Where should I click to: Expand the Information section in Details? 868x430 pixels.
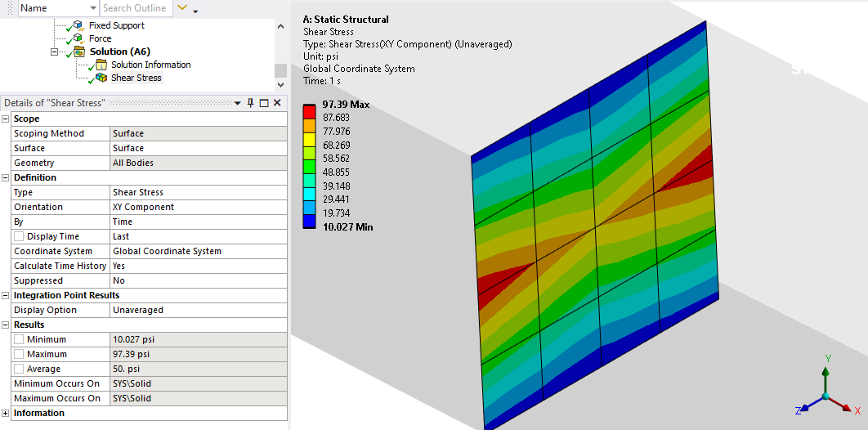tap(6, 413)
